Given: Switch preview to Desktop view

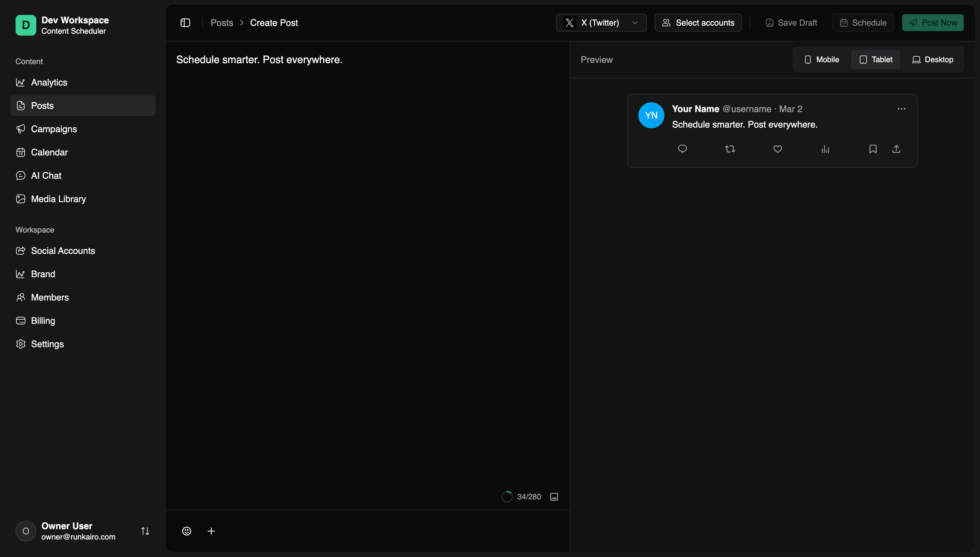Looking at the screenshot, I should (x=933, y=59).
